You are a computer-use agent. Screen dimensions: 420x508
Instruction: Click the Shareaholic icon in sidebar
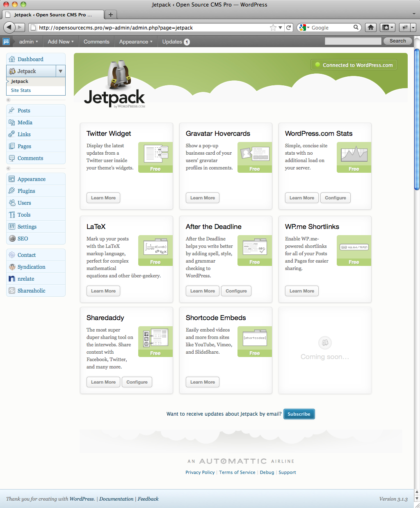12,291
